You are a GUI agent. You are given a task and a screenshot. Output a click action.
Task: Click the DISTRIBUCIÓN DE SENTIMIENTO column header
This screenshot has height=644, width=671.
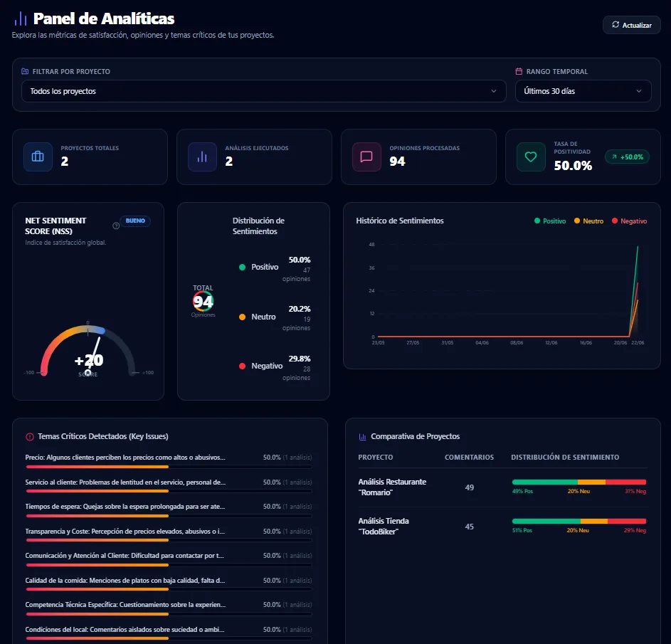(x=565, y=457)
